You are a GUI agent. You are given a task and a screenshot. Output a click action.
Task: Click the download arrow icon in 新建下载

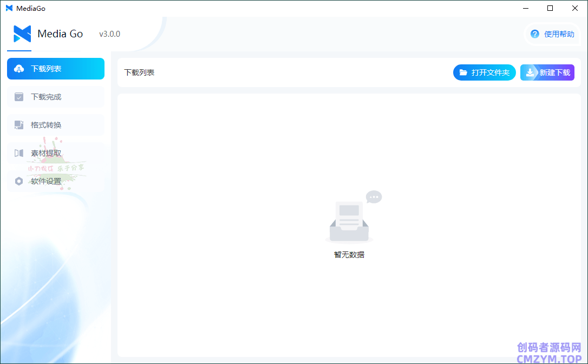click(530, 72)
